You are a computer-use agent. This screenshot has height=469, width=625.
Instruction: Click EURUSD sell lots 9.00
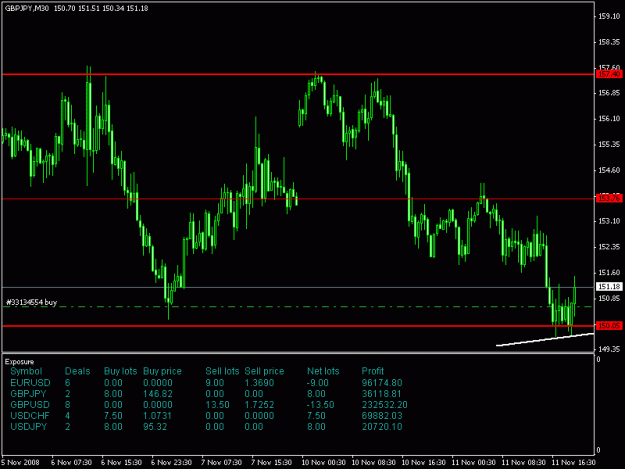[215, 383]
